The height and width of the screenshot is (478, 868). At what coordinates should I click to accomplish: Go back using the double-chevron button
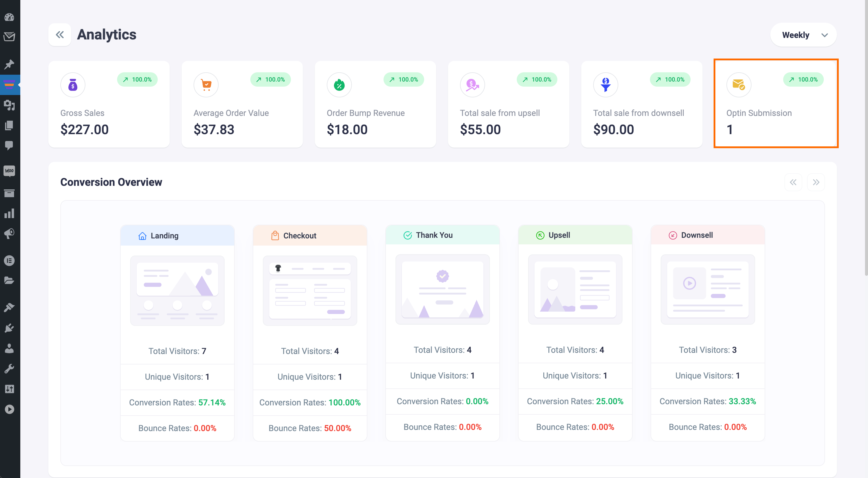60,35
